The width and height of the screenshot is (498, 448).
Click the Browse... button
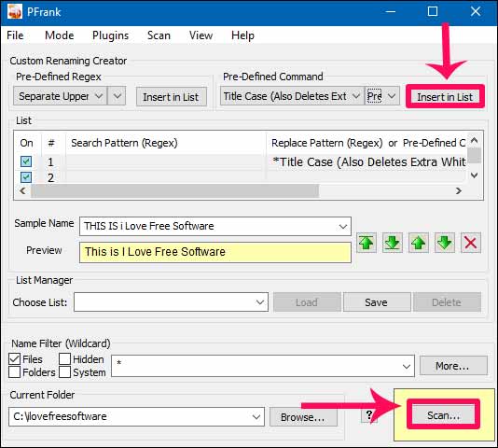(x=303, y=417)
